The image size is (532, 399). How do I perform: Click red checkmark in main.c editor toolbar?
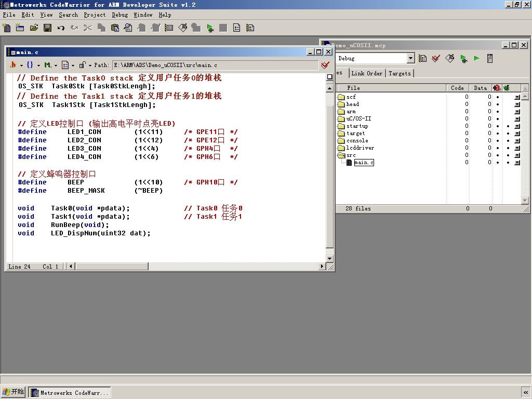325,64
